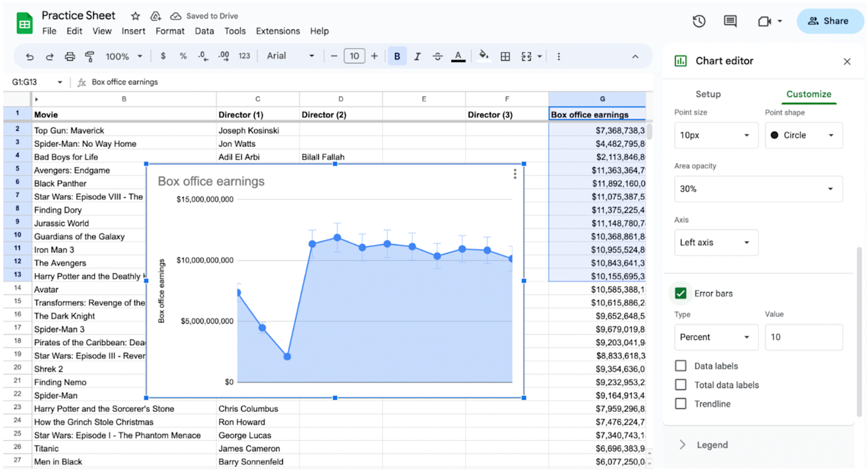Open the Arial font dropdown
Image resolution: width=868 pixels, height=475 pixels.
click(x=290, y=56)
